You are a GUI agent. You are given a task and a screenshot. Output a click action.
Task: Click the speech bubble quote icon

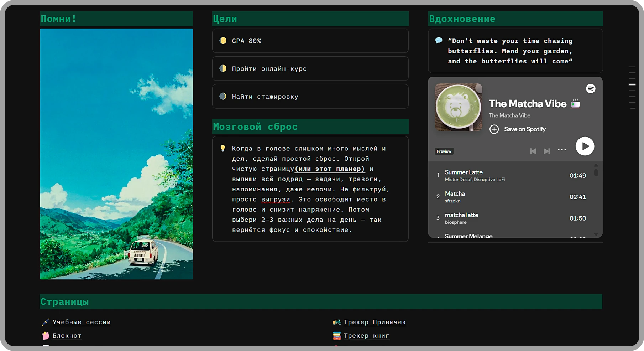439,41
